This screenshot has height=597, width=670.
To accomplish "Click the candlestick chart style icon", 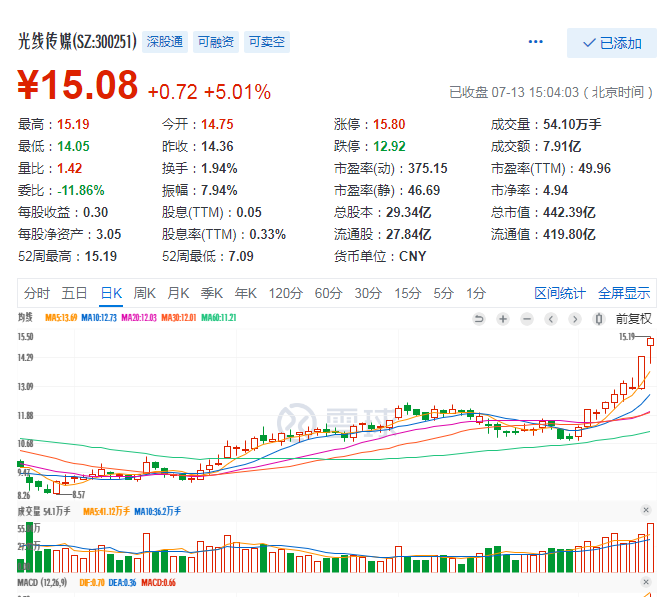I will pos(598,319).
